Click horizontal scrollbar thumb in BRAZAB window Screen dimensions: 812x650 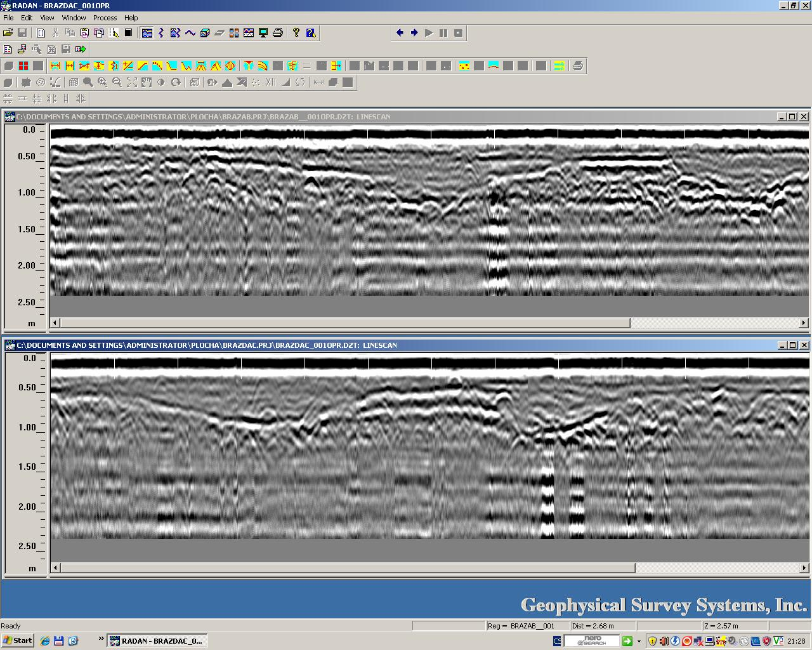345,322
